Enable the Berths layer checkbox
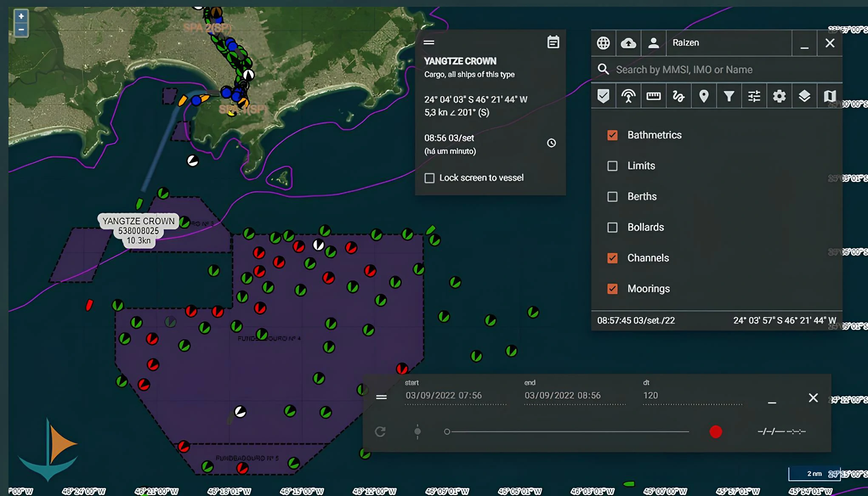The image size is (868, 496). [x=612, y=197]
